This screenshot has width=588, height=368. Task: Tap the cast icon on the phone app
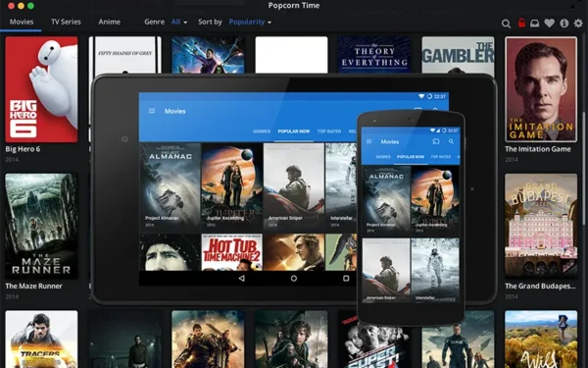pos(436,141)
